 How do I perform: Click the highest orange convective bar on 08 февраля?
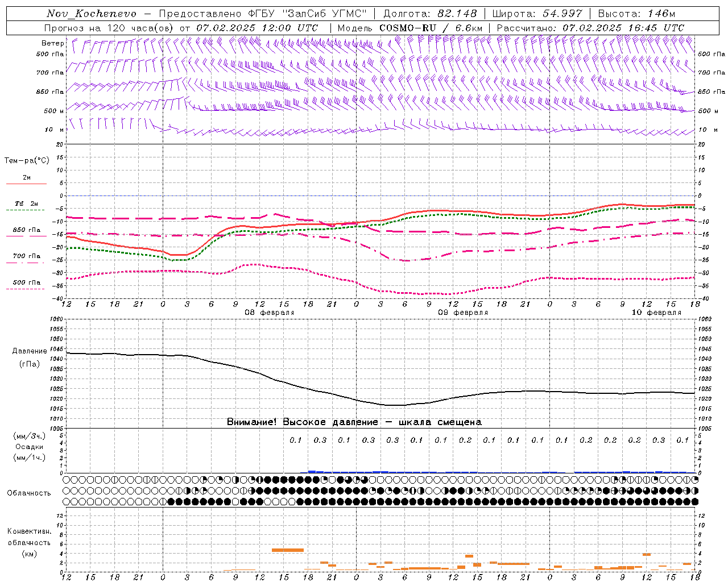[288, 550]
